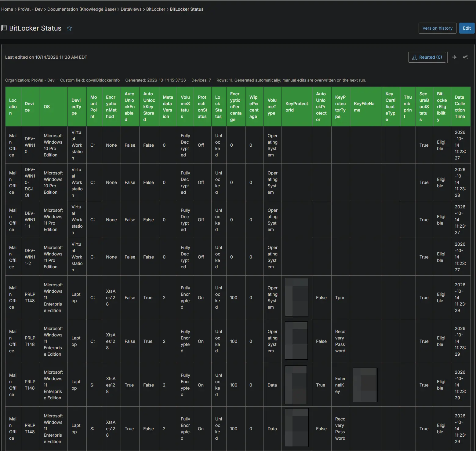The image size is (476, 451).
Task: Go to Home in the breadcrumb
Action: pos(7,9)
